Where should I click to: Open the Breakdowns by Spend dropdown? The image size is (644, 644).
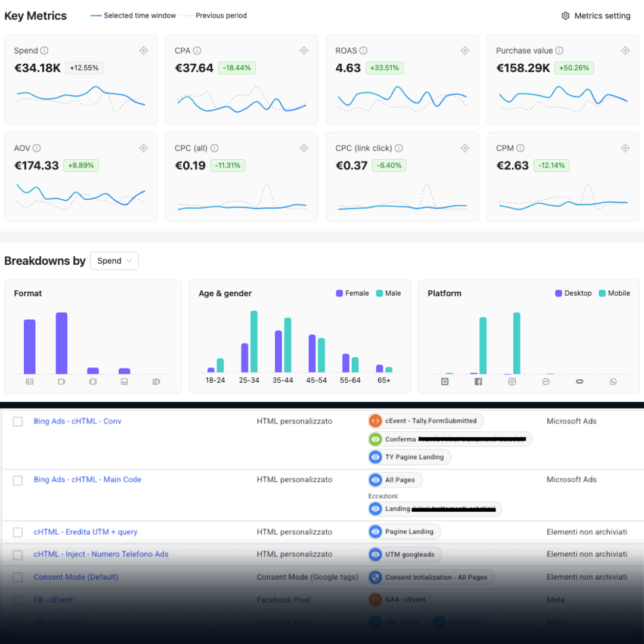114,261
